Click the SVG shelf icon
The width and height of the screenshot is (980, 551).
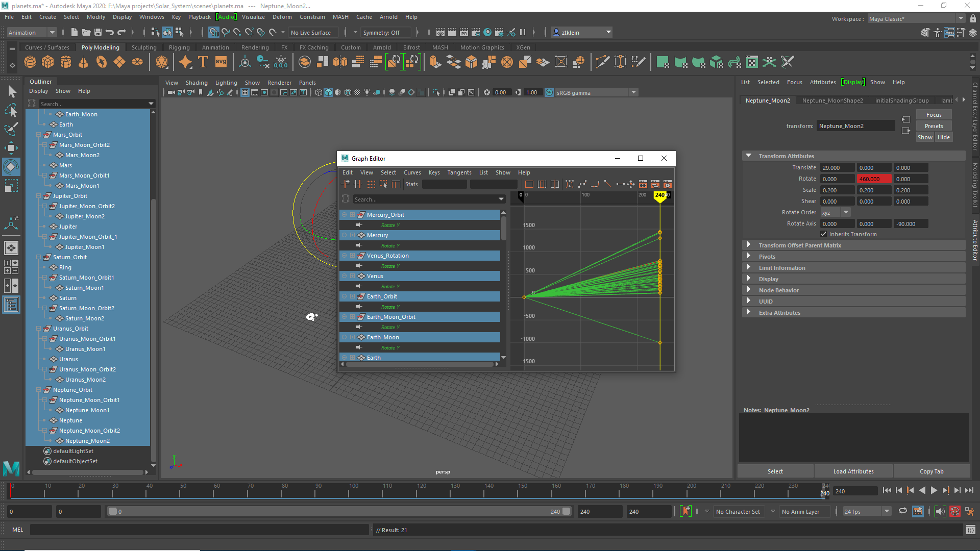tap(221, 62)
